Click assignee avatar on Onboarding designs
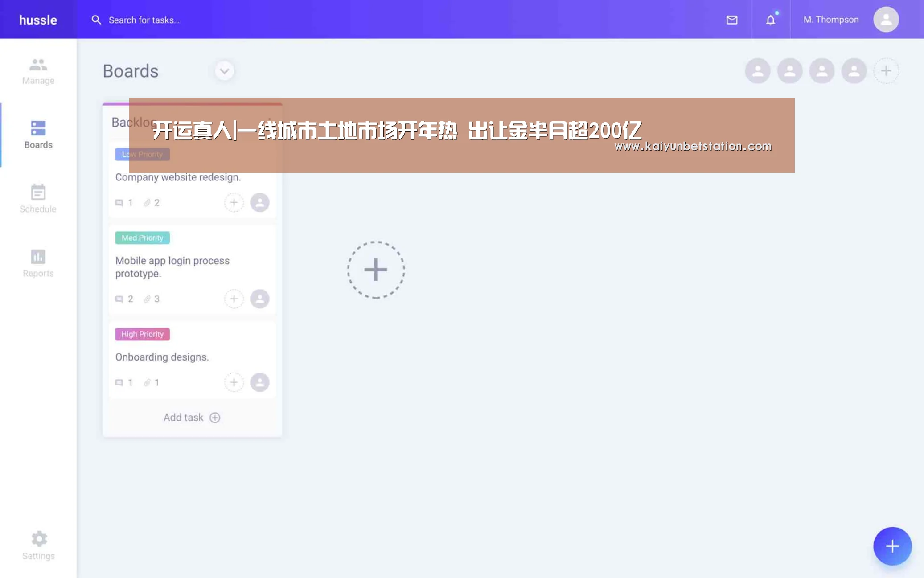 [x=259, y=382]
